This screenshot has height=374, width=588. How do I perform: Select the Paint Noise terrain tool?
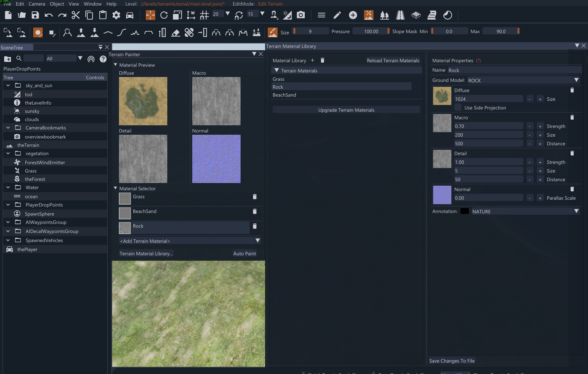(x=135, y=33)
